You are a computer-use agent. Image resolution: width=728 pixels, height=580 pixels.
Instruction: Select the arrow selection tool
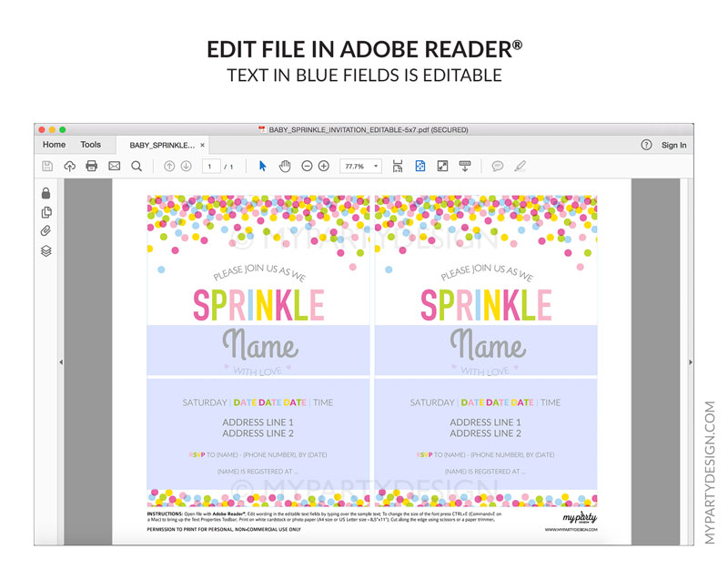click(263, 167)
